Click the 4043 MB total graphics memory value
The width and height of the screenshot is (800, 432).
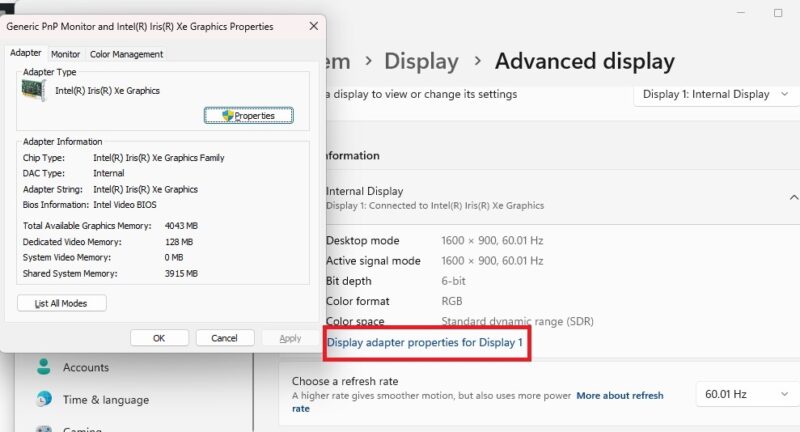click(181, 225)
